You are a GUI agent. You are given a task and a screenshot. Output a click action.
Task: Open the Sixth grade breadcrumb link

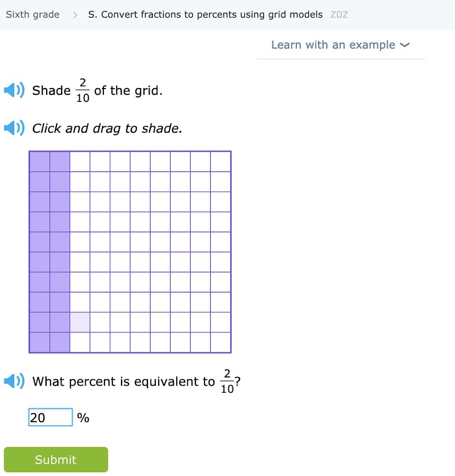tap(33, 14)
